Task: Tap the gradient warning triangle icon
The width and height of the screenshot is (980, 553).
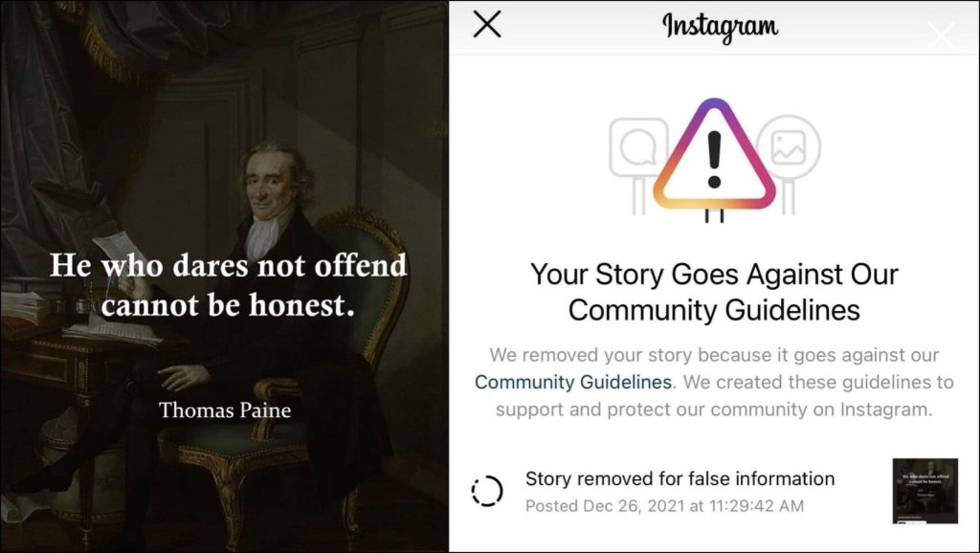Action: (714, 155)
